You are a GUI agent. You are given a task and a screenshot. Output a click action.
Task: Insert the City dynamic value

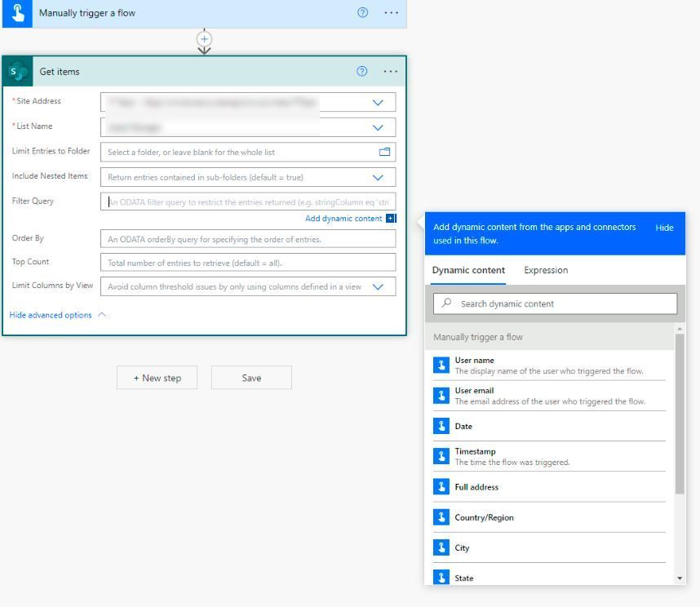[x=549, y=547]
